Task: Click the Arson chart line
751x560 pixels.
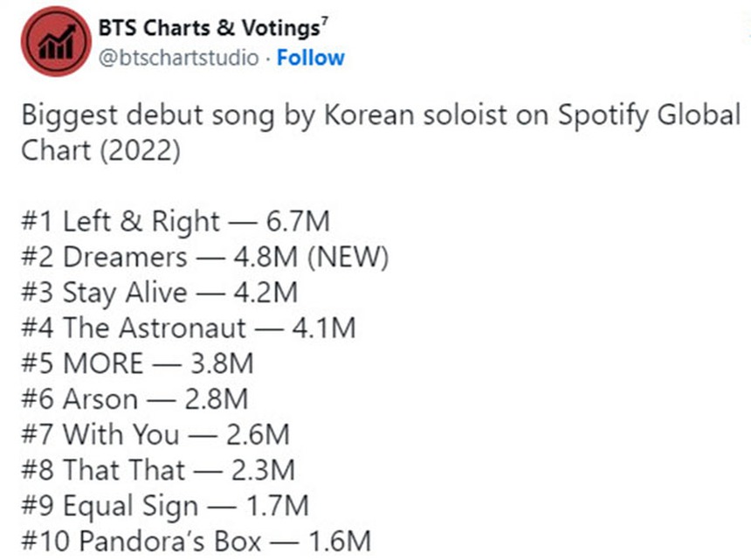Action: 133,399
